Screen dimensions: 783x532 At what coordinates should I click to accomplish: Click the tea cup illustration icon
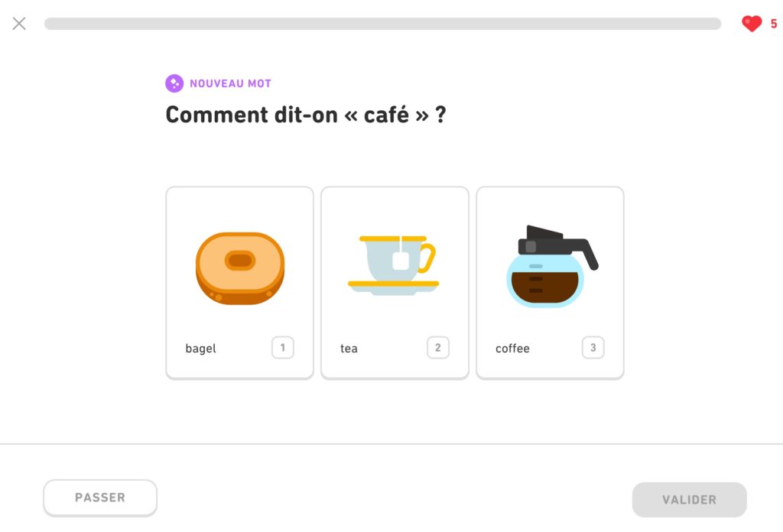[x=395, y=264]
